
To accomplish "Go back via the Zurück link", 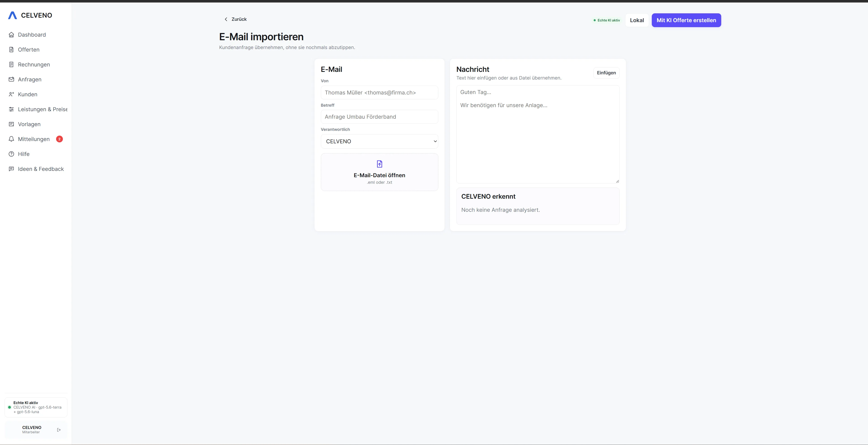I will [x=235, y=19].
